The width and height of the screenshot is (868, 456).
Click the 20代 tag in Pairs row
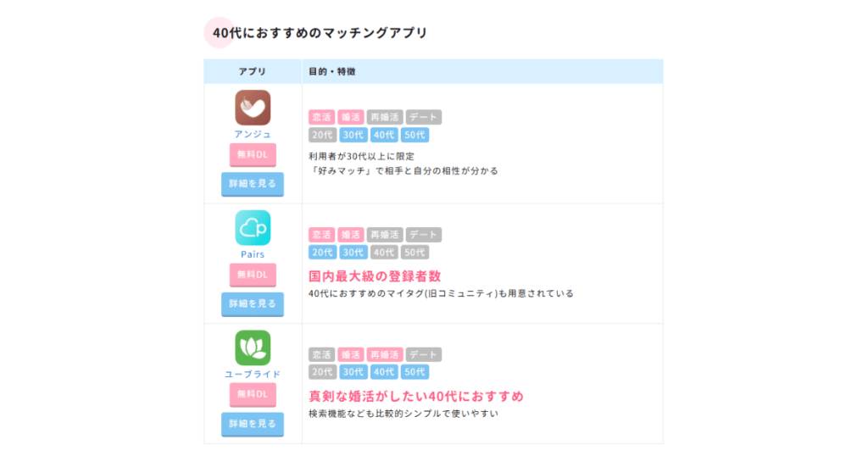[x=322, y=253]
